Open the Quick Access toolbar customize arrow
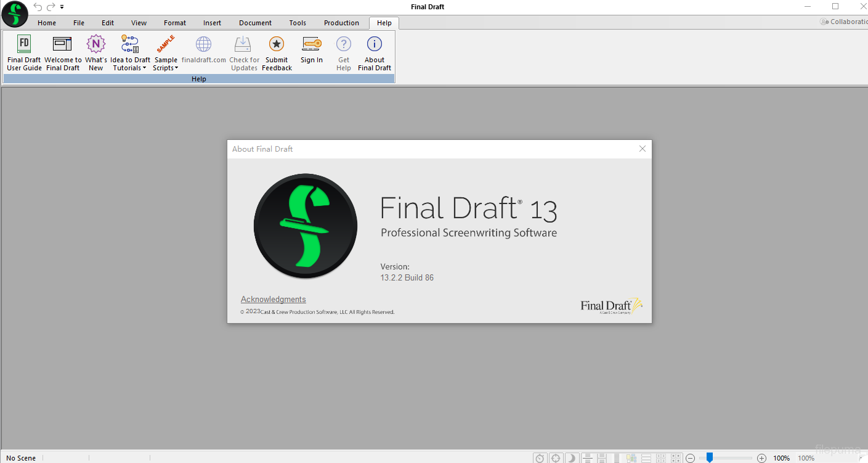The width and height of the screenshot is (868, 463). [62, 7]
